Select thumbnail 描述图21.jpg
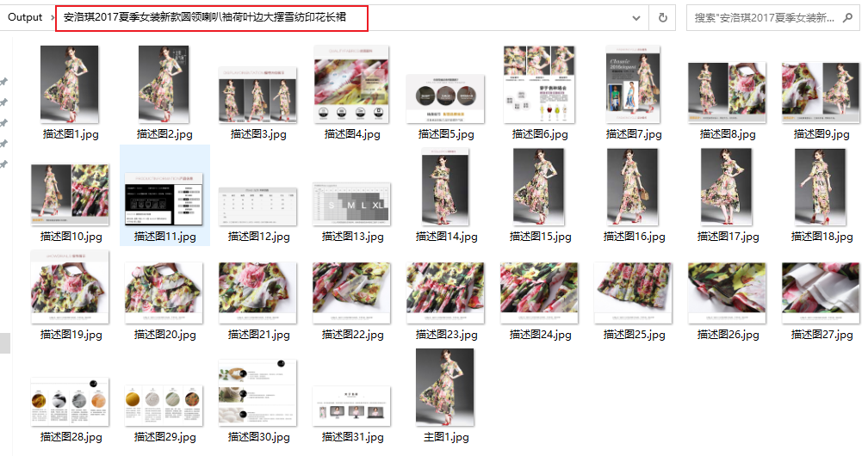This screenshot has height=456, width=868. (257, 293)
